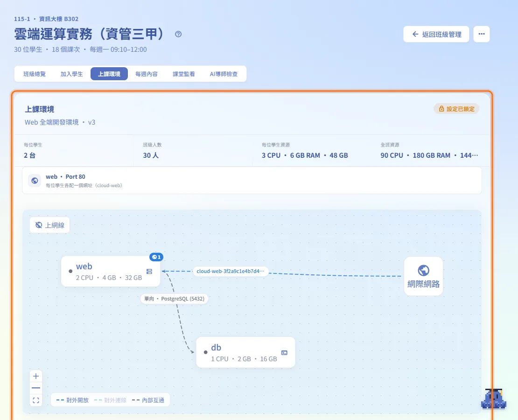
Task: Open the AI導師檢查 tab
Action: pos(224,74)
